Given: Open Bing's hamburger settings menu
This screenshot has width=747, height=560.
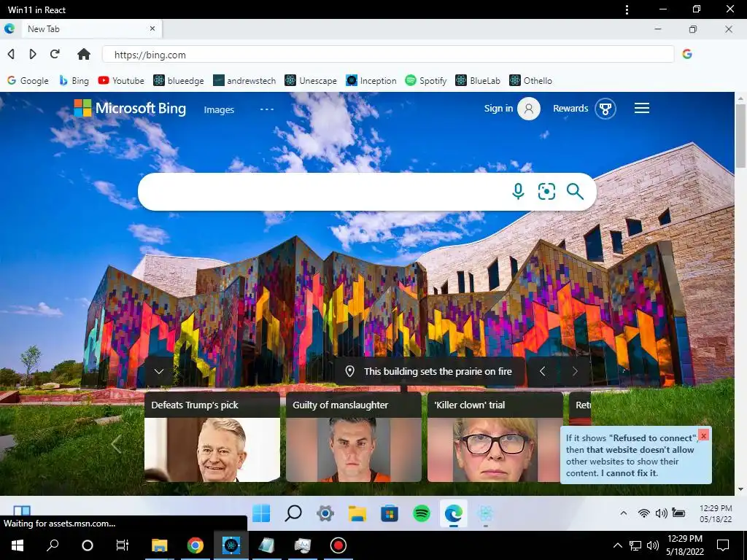Looking at the screenshot, I should pyautogui.click(x=642, y=108).
